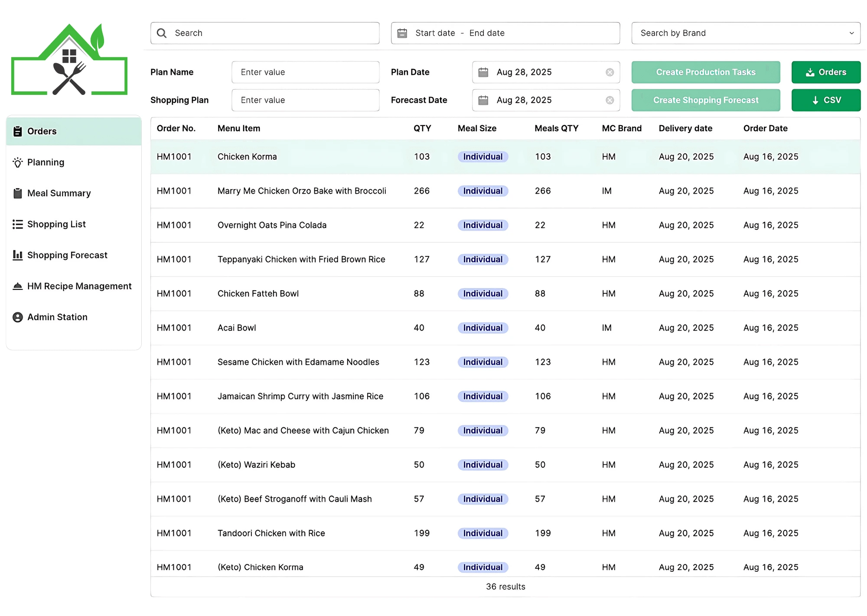The height and width of the screenshot is (616, 867).
Task: Click the calendar icon in Plan Date
Action: pyautogui.click(x=483, y=72)
